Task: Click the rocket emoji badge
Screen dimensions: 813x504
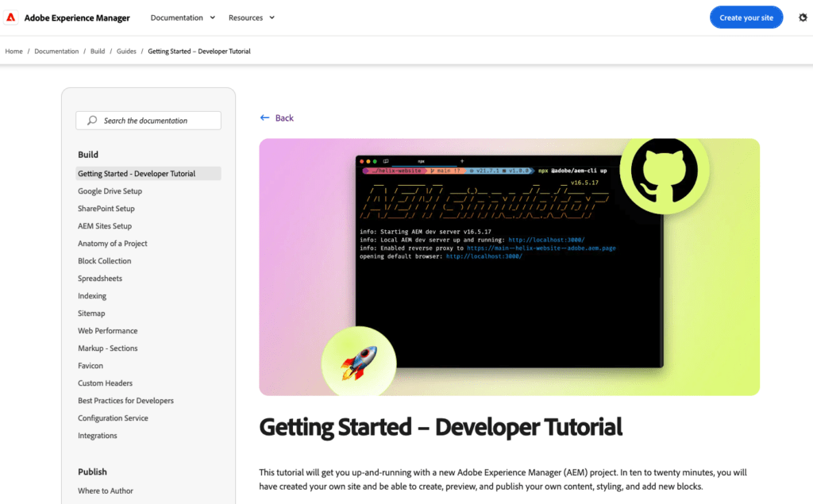Action: pos(359,363)
